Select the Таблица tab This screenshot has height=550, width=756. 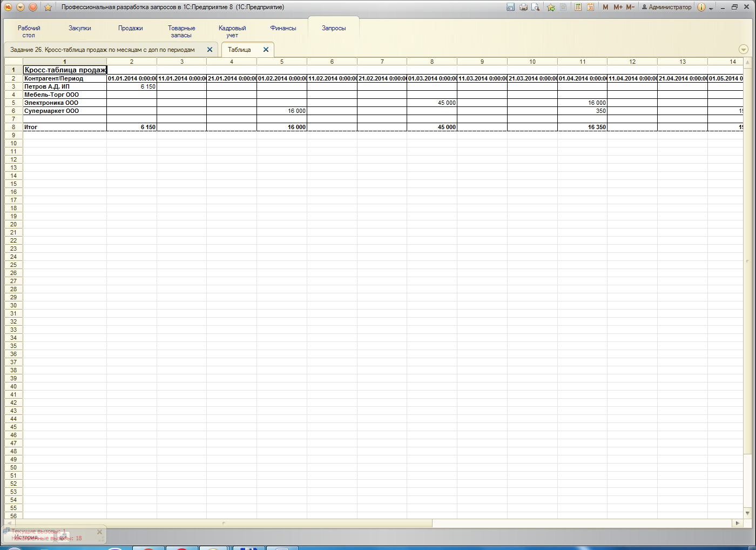pyautogui.click(x=239, y=50)
